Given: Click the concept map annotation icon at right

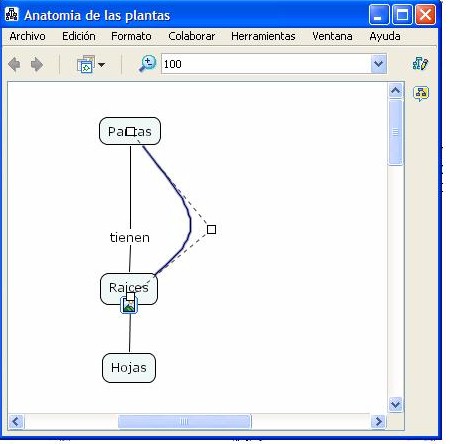Looking at the screenshot, I should pos(421,94).
